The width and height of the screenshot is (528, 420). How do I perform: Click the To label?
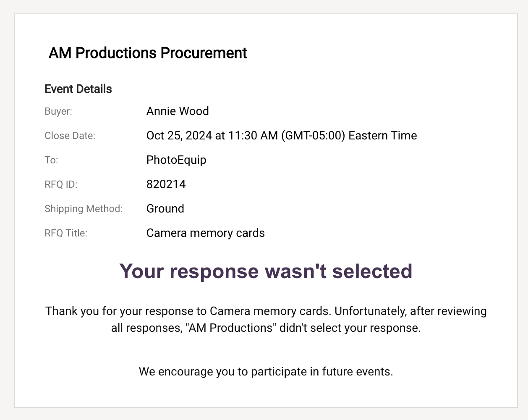tap(51, 160)
